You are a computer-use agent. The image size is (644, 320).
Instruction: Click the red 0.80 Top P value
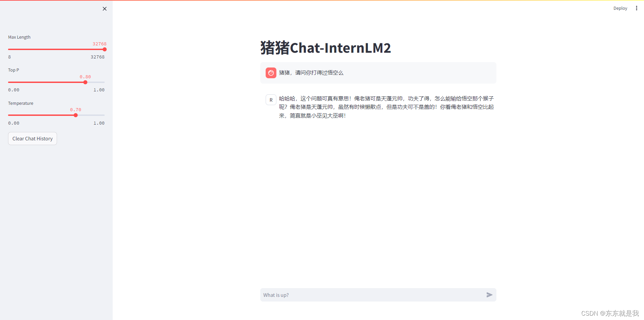(x=85, y=77)
